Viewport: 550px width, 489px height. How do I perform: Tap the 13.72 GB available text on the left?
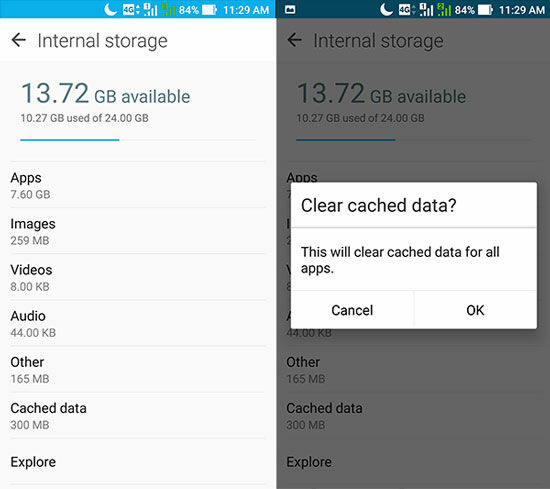(x=106, y=94)
